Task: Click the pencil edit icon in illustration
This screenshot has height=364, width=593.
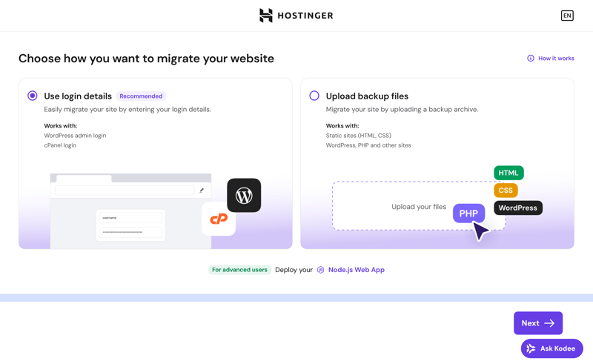Action: 202,191
